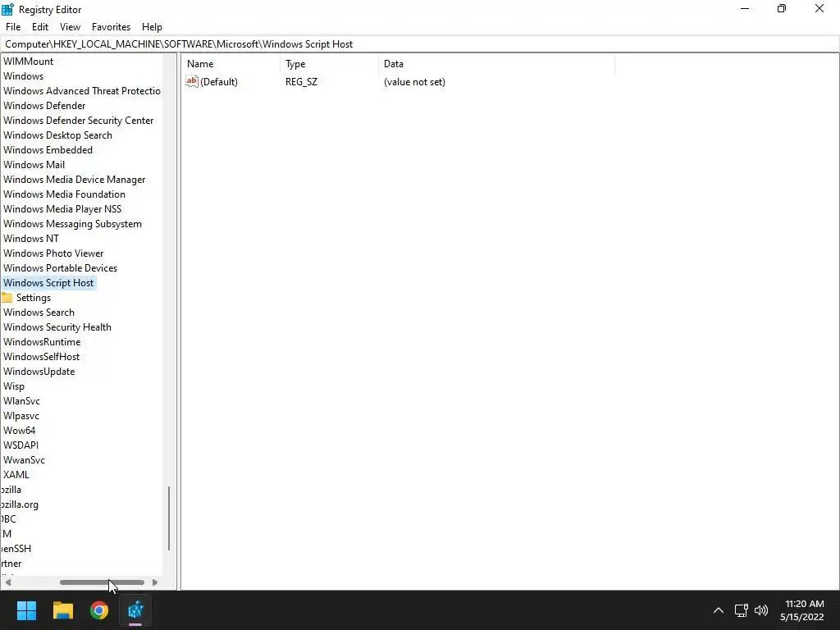
Task: Open the volume tray icon
Action: (761, 610)
